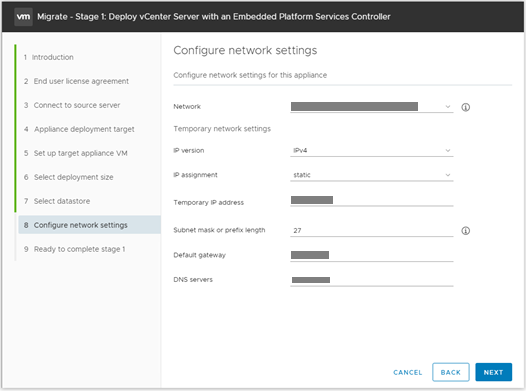
Task: Click the CANCEL link
Action: [408, 373]
